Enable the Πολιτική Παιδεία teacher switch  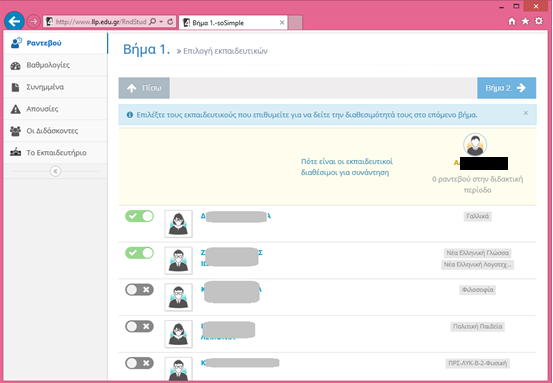point(139,326)
